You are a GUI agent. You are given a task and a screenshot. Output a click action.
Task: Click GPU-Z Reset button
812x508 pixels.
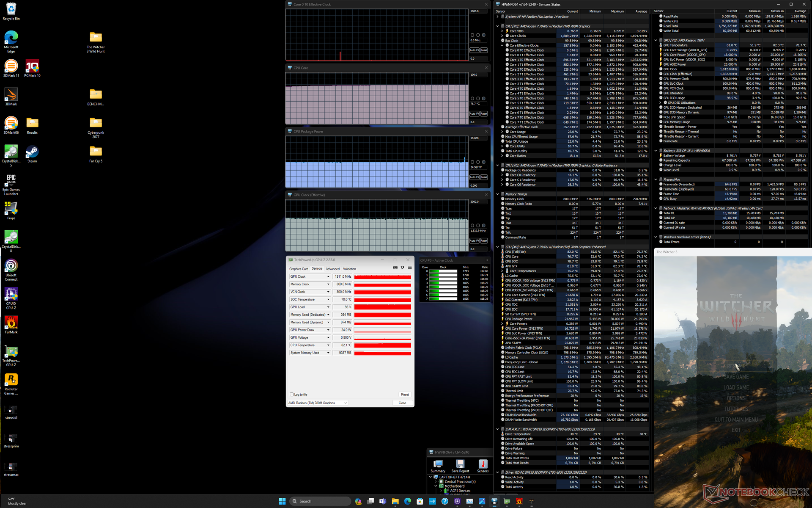click(405, 395)
